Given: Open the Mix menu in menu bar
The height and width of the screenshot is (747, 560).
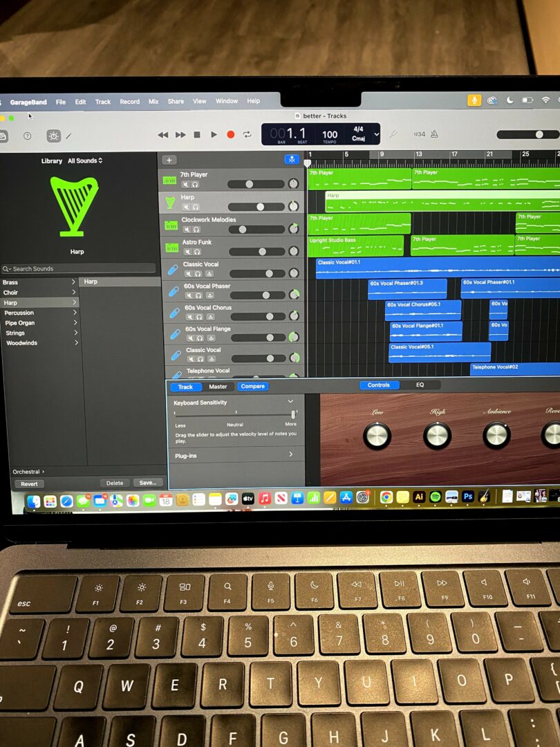Looking at the screenshot, I should click(x=153, y=102).
